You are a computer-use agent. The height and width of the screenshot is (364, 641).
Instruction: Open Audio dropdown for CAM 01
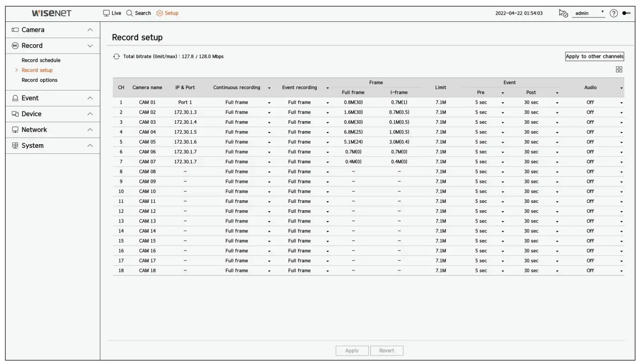coord(621,103)
